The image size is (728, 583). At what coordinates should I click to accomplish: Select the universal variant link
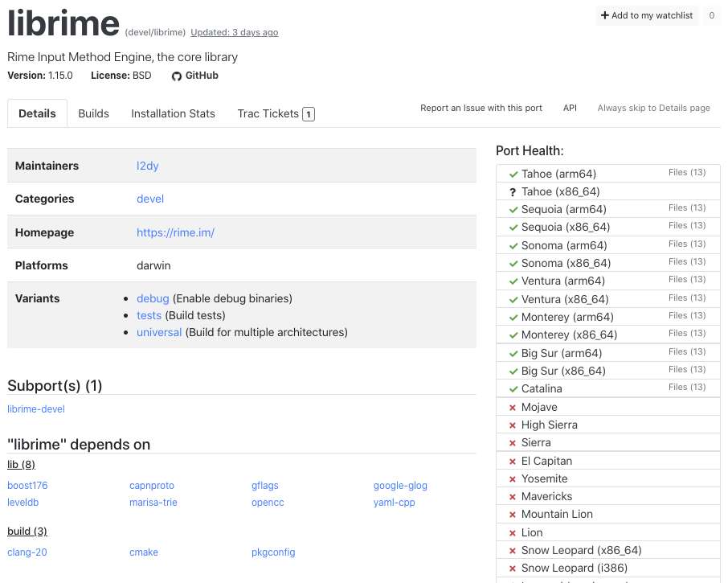159,332
